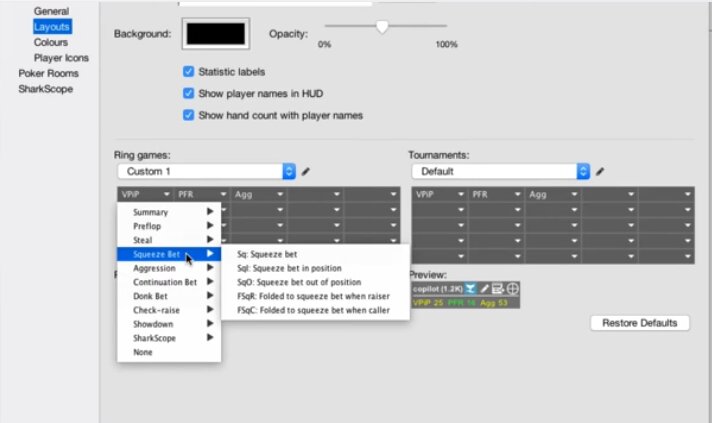Click the VPiP 25 stat in Preview
The image size is (712, 423).
(x=428, y=303)
